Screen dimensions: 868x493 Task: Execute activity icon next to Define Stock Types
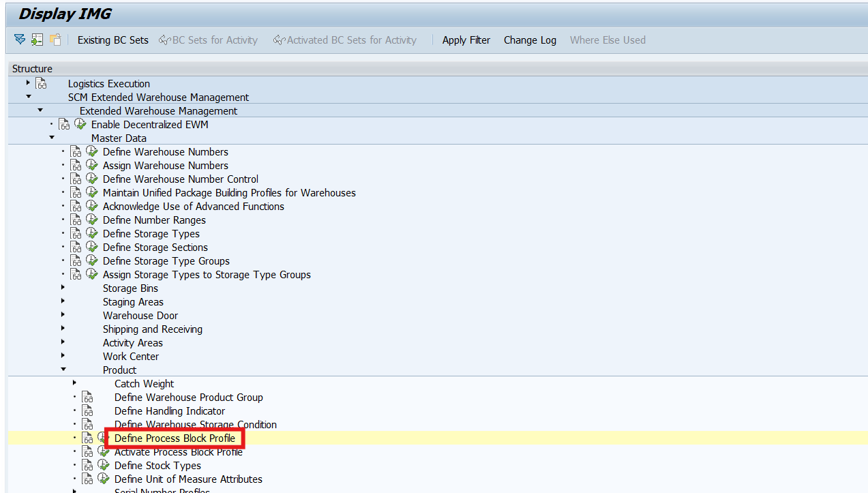[103, 465]
